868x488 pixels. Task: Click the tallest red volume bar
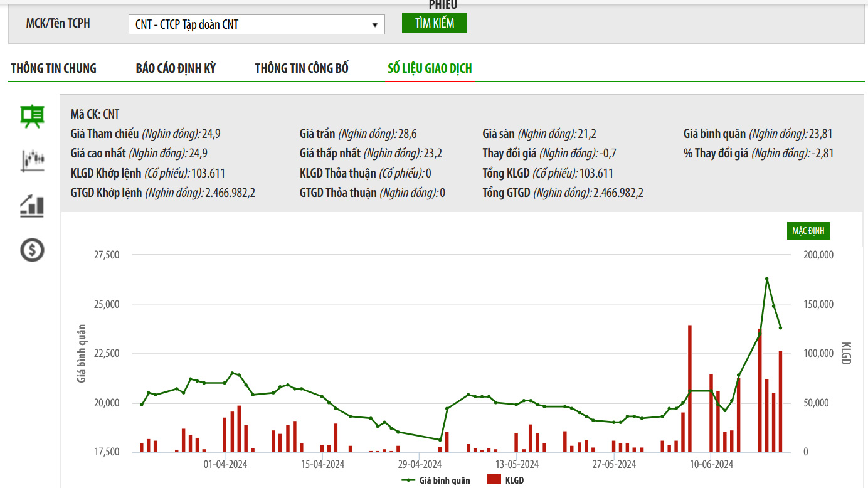689,388
